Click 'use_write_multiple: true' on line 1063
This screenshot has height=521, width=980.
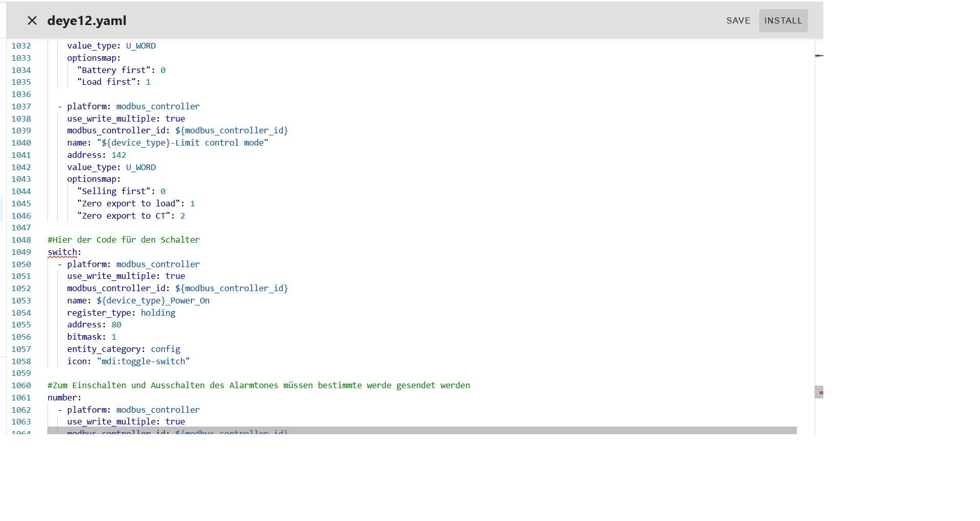point(126,421)
